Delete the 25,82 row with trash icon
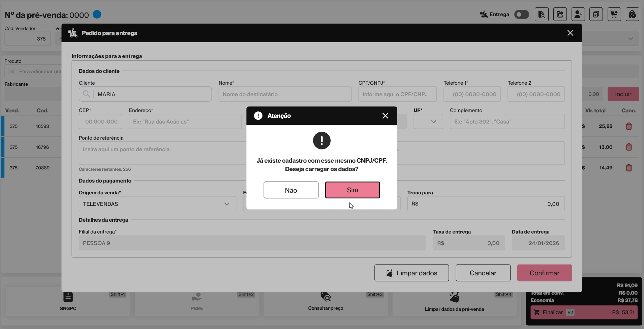The height and width of the screenshot is (329, 644). (x=629, y=126)
